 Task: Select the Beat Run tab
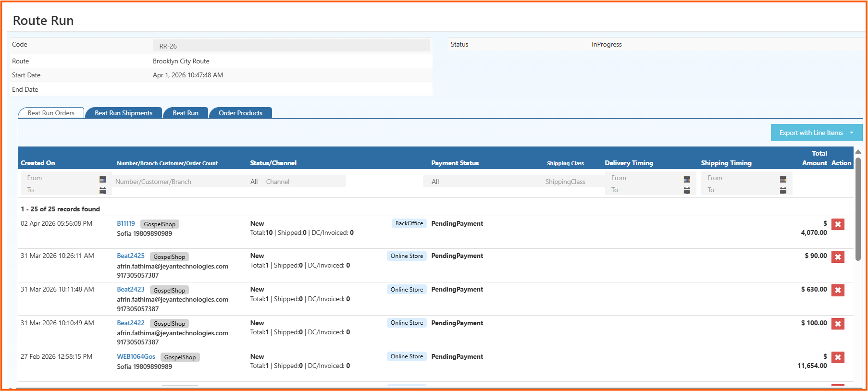(x=185, y=113)
